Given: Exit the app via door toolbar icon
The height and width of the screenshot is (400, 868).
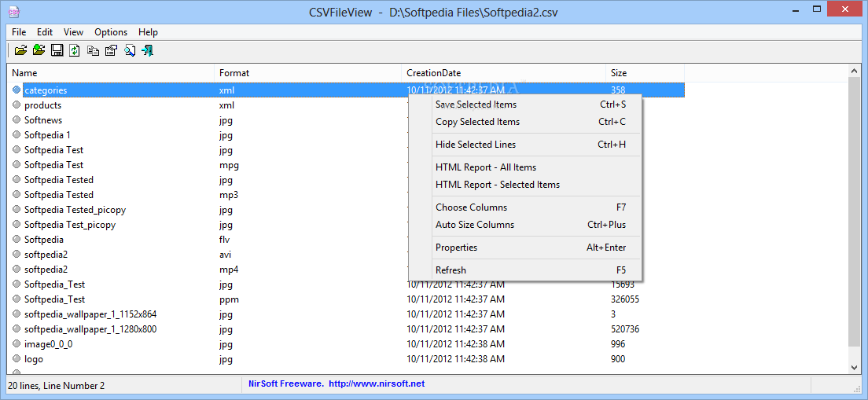Looking at the screenshot, I should [147, 51].
